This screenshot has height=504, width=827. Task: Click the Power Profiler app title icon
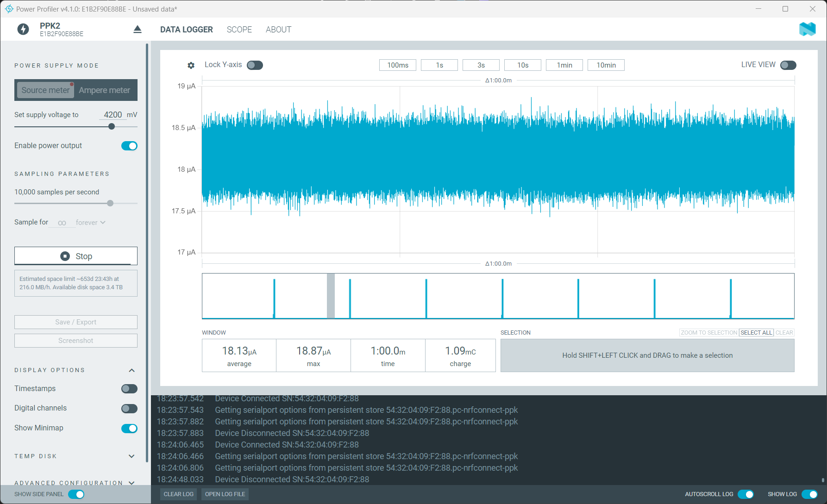pyautogui.click(x=9, y=9)
